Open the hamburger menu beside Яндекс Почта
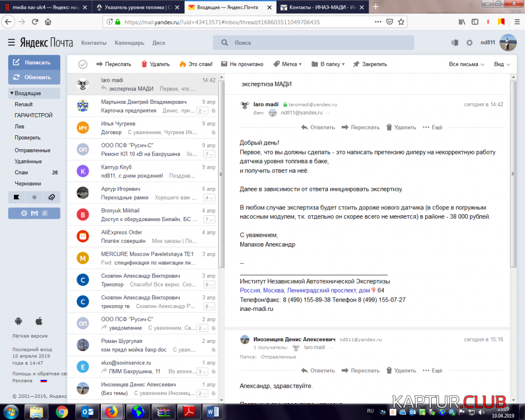 [12, 43]
